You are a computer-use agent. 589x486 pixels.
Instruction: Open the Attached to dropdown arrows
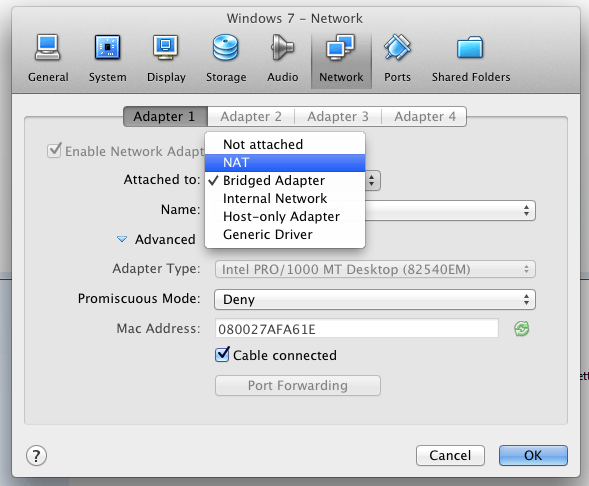(372, 181)
